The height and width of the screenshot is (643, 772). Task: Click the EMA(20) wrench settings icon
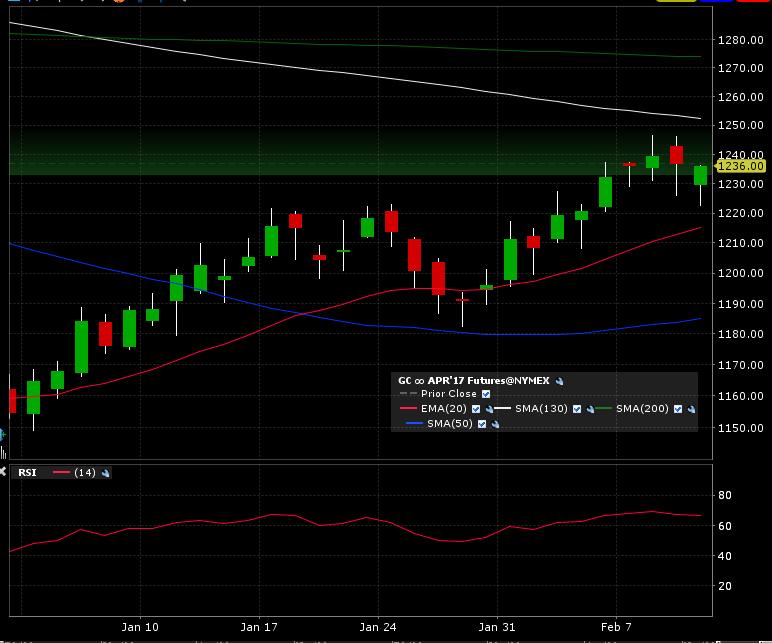[x=490, y=409]
